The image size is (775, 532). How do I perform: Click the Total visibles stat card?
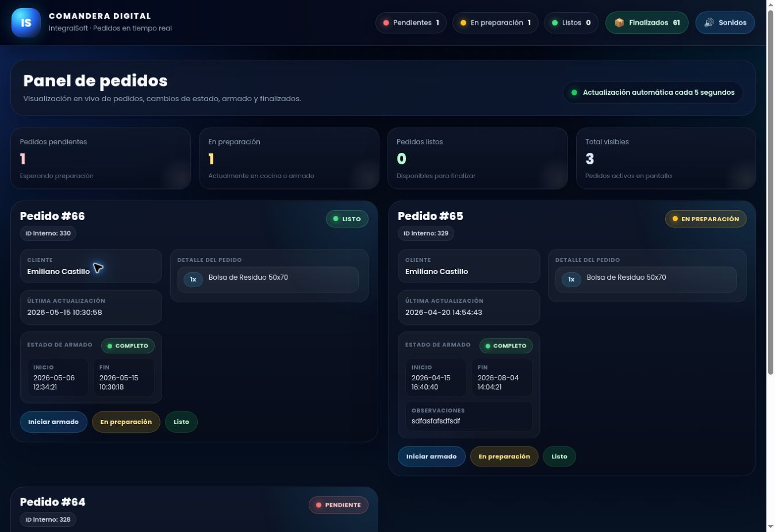[x=666, y=159]
